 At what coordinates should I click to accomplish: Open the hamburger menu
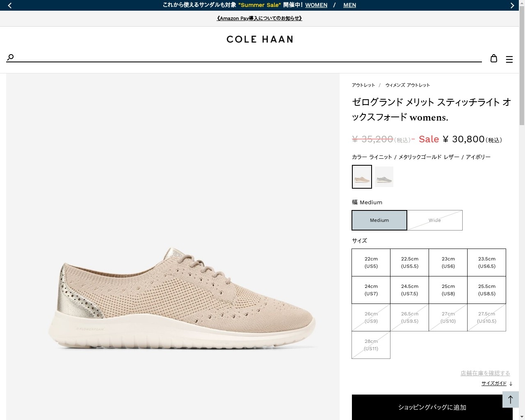pos(509,59)
